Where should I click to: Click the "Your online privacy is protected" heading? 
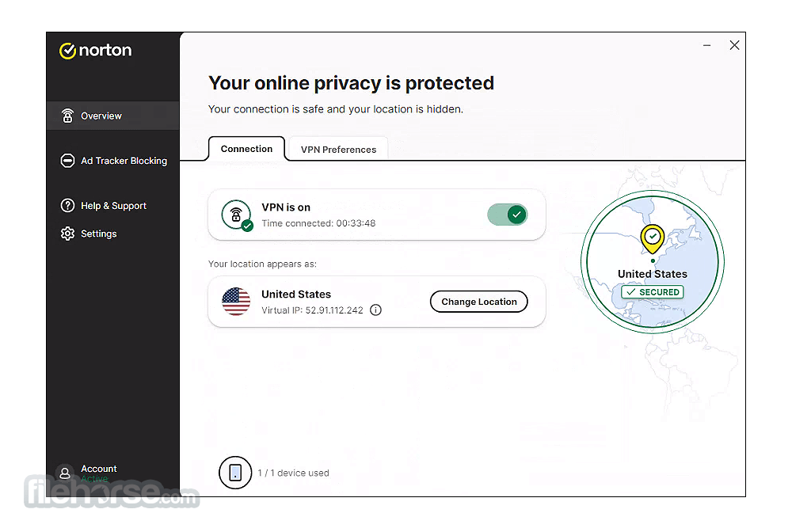pos(351,83)
